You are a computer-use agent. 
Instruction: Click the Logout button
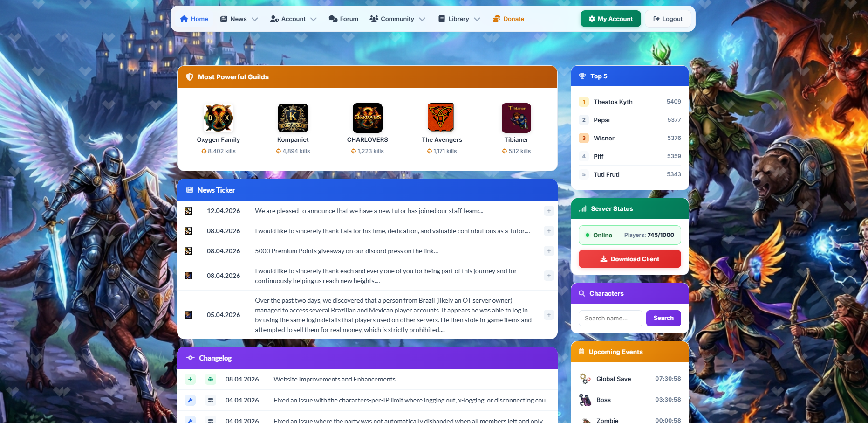[x=668, y=19]
